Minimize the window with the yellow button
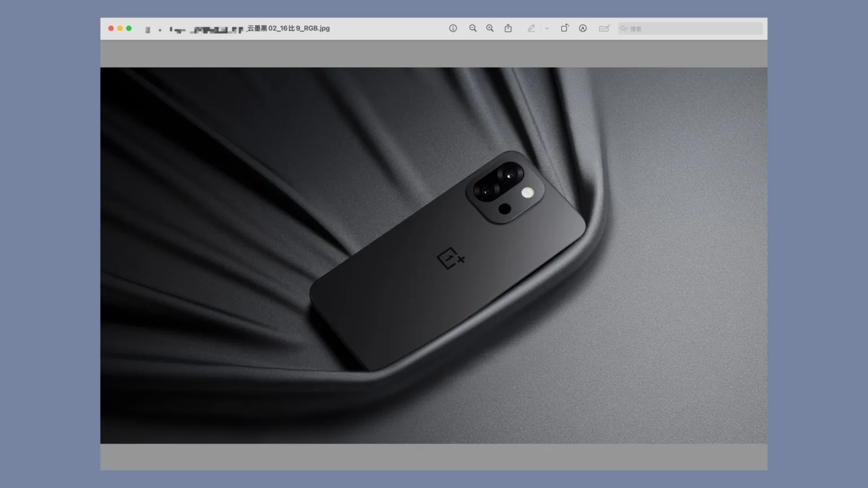The height and width of the screenshot is (488, 868). [x=120, y=27]
